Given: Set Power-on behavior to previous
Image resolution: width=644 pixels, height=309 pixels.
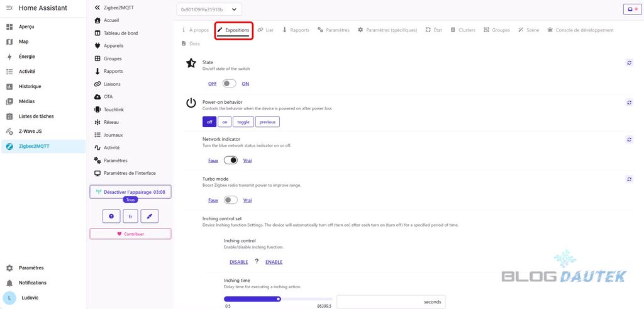Looking at the screenshot, I should tap(267, 122).
